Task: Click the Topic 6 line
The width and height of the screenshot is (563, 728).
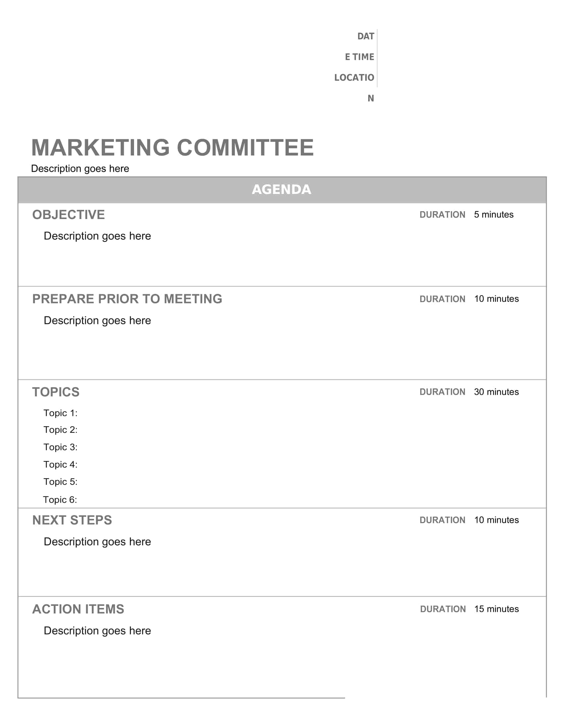Action: point(60,500)
